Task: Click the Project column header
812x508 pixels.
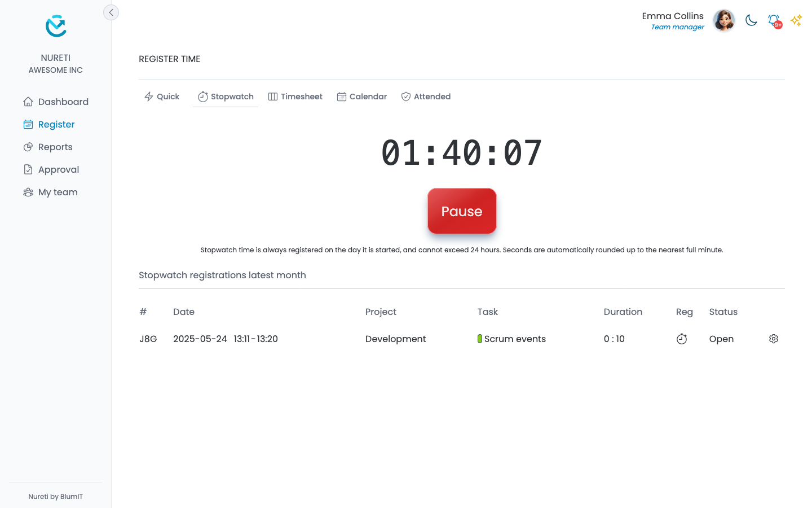Action: pos(381,312)
